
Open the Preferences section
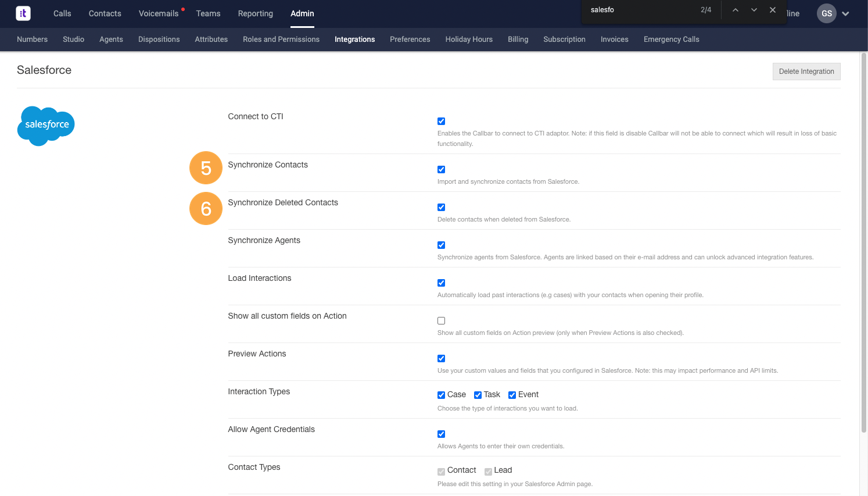[x=410, y=39]
